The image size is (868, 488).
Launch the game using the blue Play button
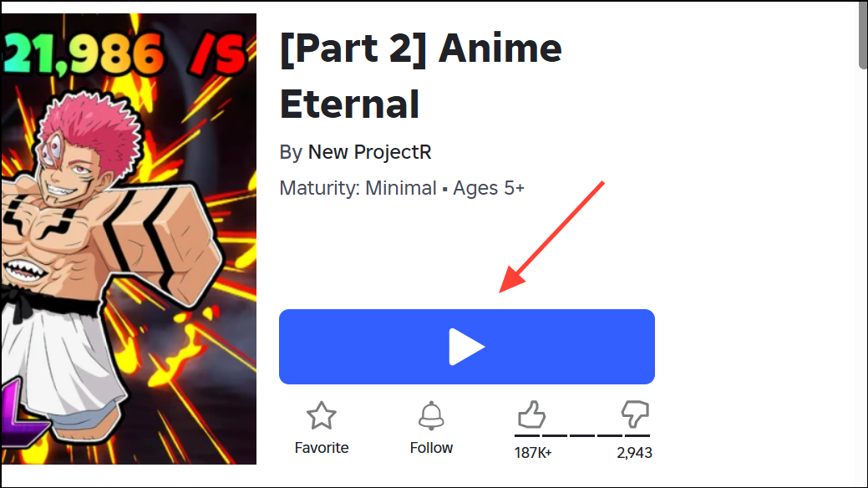[467, 347]
